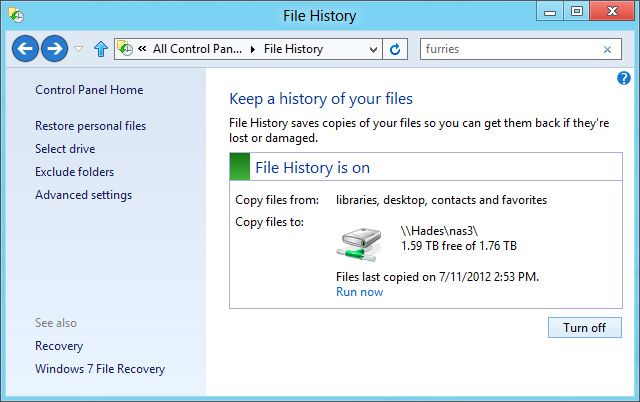Go up one level with the up arrow
The image size is (640, 402).
(101, 49)
